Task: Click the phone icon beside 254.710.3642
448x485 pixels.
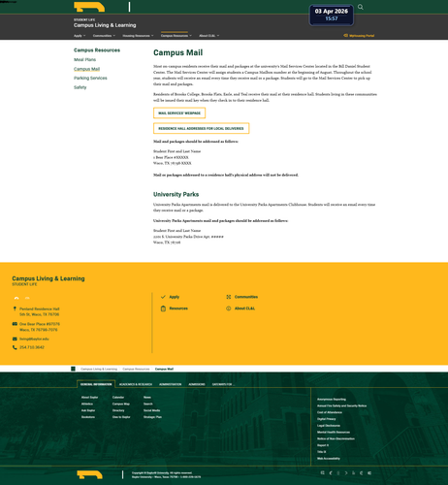Action: click(x=15, y=347)
